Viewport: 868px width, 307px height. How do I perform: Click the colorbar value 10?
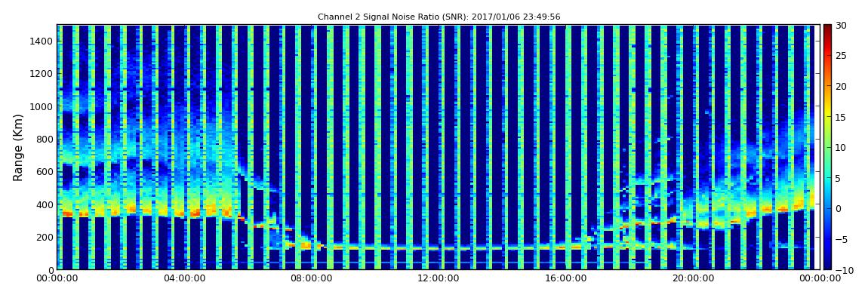tap(841, 147)
